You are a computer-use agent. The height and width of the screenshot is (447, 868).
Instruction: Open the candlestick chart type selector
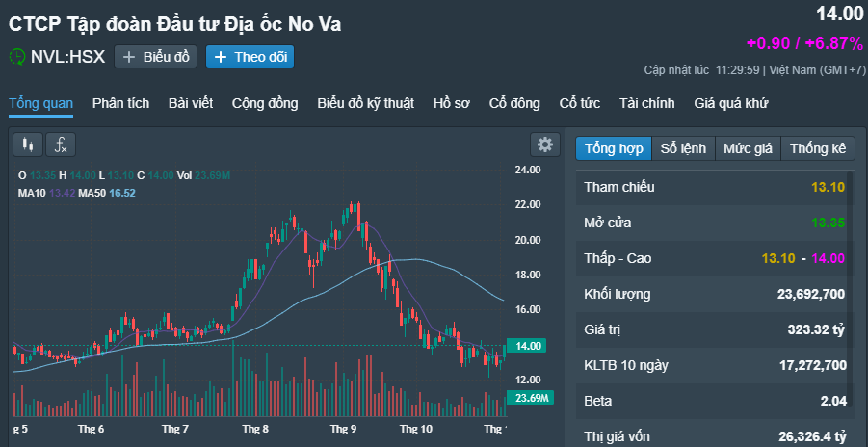point(28,145)
